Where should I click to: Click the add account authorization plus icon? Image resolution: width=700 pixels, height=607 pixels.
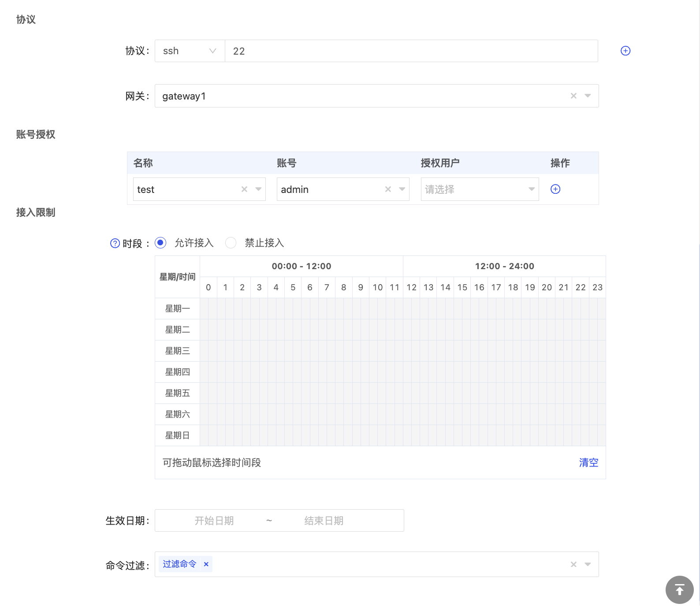point(555,189)
